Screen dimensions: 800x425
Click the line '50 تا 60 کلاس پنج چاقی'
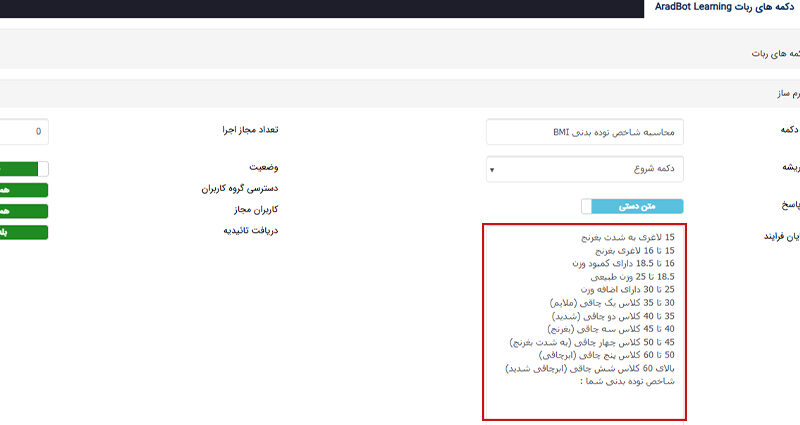point(607,355)
